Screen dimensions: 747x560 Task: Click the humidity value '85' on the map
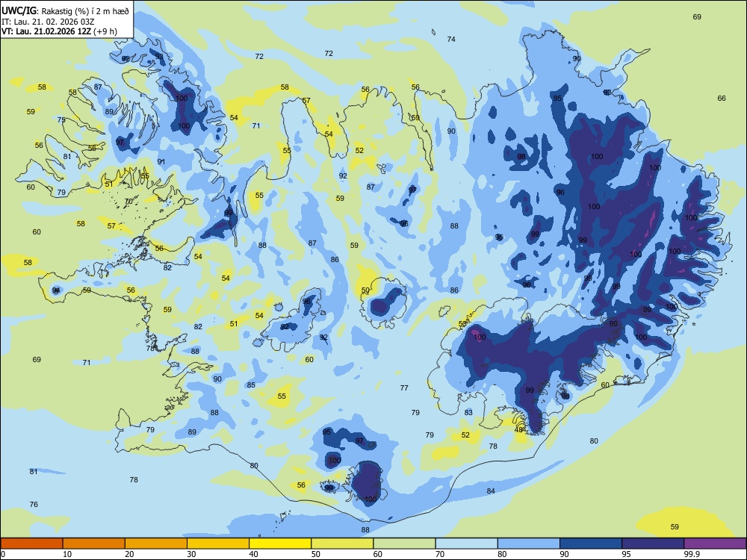[x=251, y=385]
